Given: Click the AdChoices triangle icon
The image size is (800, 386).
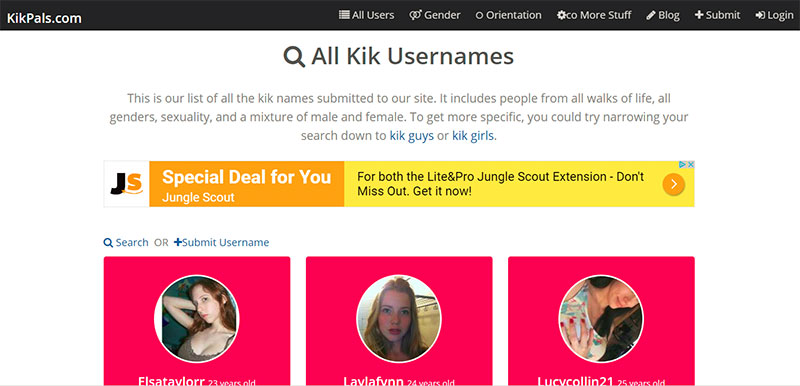Looking at the screenshot, I should (x=682, y=165).
